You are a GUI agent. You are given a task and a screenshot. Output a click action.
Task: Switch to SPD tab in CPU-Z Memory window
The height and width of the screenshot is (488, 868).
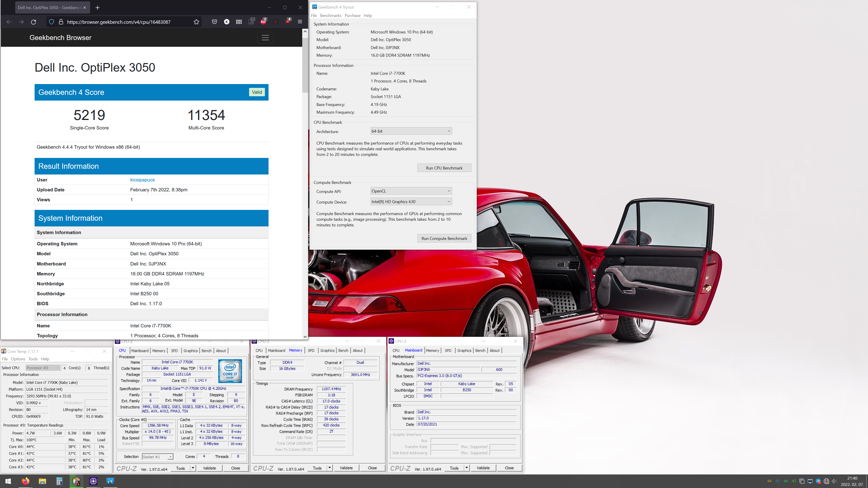pos(311,351)
